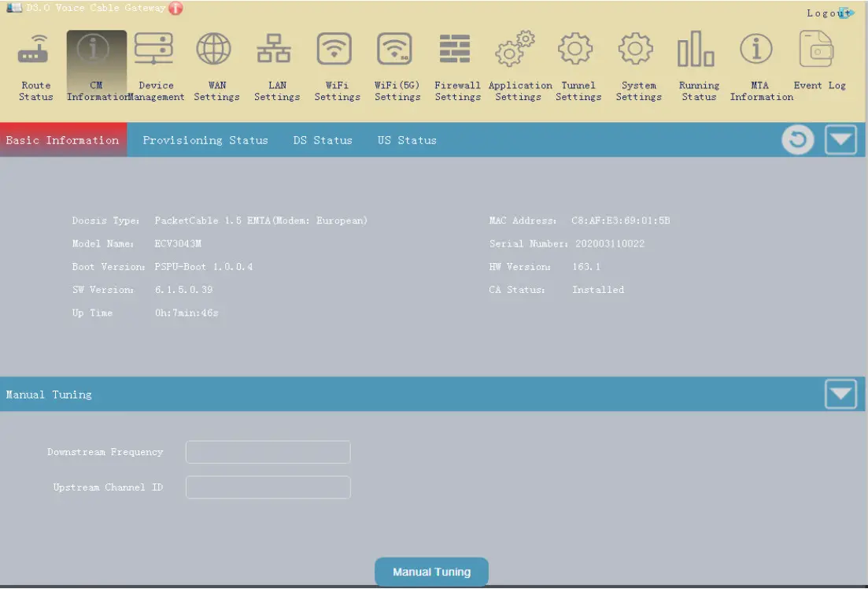Open Device Management section

[x=156, y=66]
